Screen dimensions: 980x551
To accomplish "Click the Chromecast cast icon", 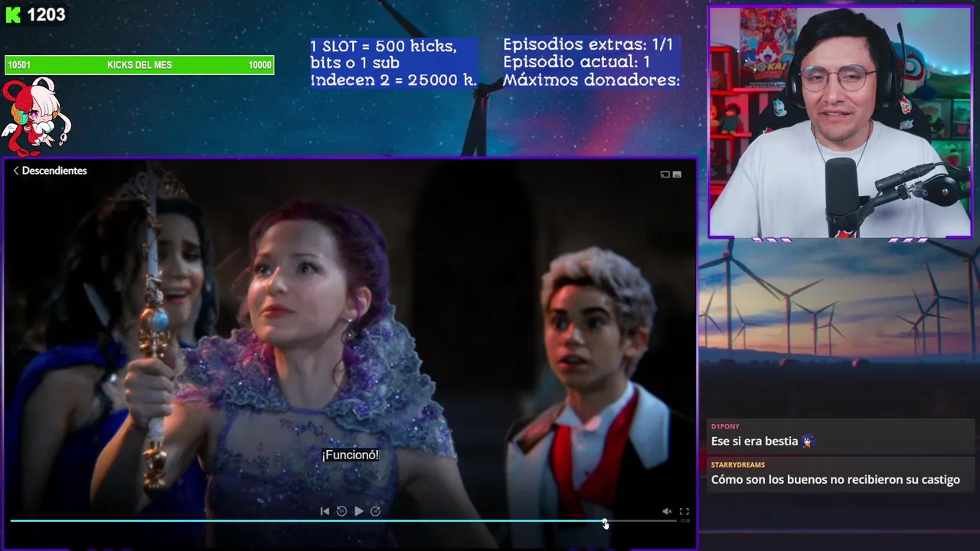I will pyautogui.click(x=665, y=174).
